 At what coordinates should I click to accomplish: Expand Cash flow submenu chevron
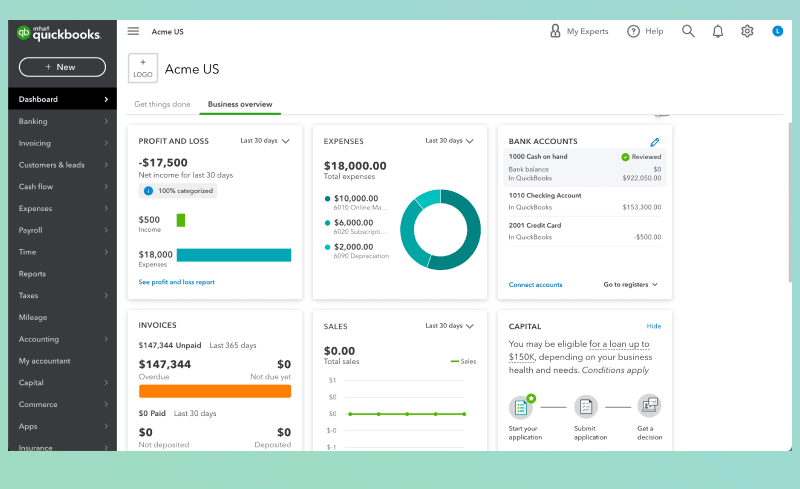(106, 186)
